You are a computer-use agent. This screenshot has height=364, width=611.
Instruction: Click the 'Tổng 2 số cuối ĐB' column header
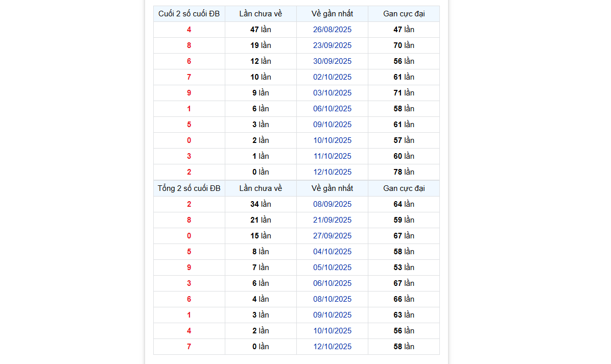pos(189,188)
